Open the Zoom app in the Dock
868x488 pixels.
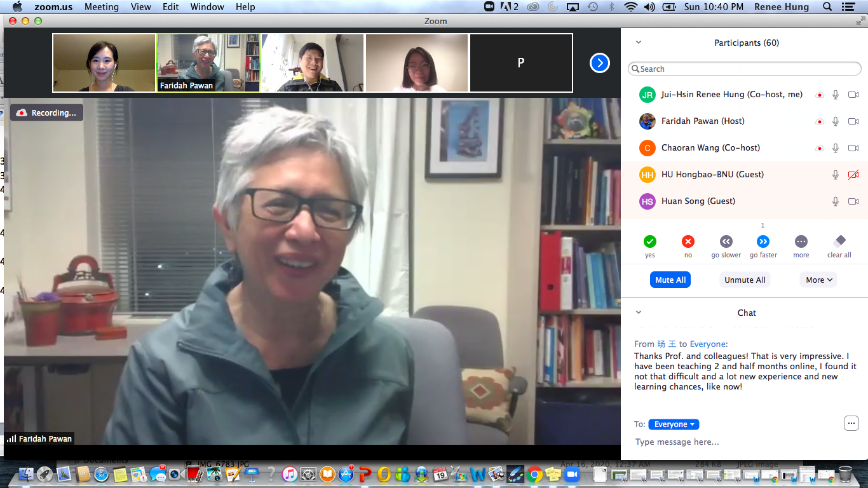[x=572, y=474]
